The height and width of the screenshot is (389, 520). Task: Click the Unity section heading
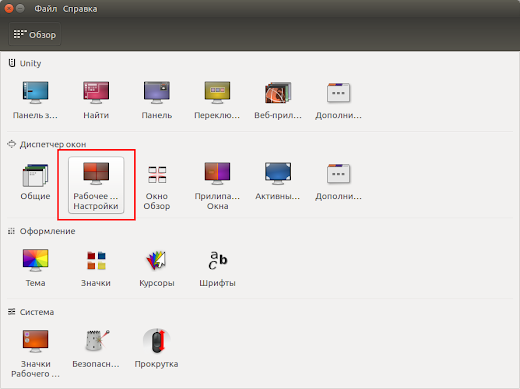point(30,63)
